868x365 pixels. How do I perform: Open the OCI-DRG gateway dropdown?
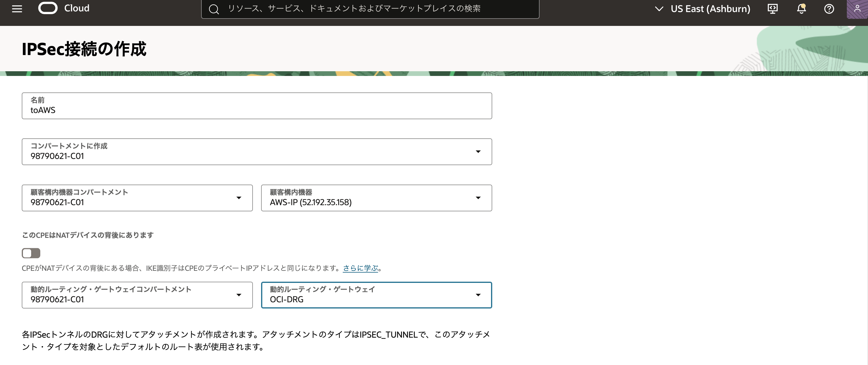(376, 295)
